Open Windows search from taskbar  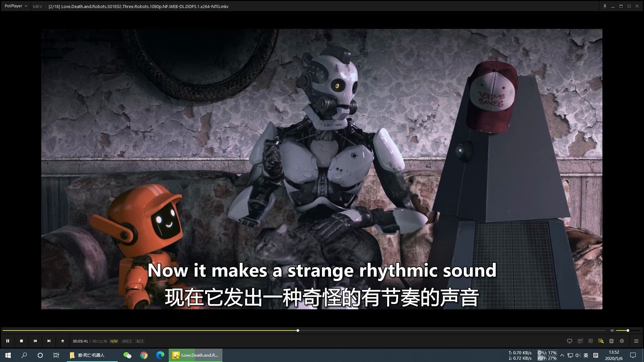tap(24, 355)
